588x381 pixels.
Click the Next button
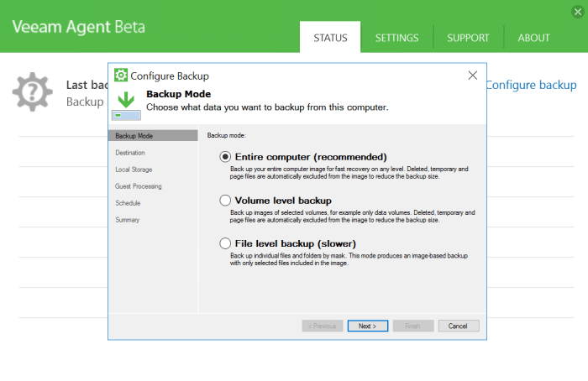pos(368,326)
